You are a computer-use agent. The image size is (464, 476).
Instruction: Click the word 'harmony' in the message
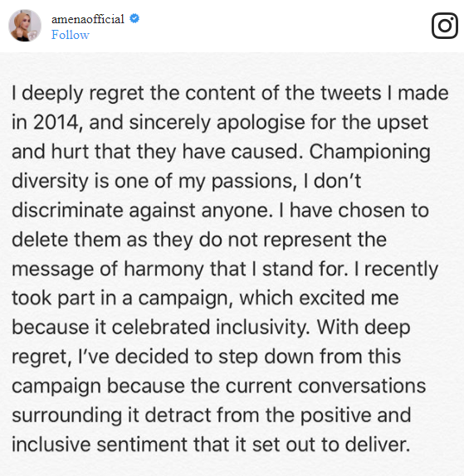pos(164,270)
